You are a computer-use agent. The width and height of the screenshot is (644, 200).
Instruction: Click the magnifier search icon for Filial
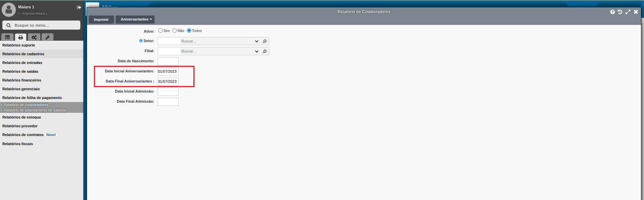265,51
